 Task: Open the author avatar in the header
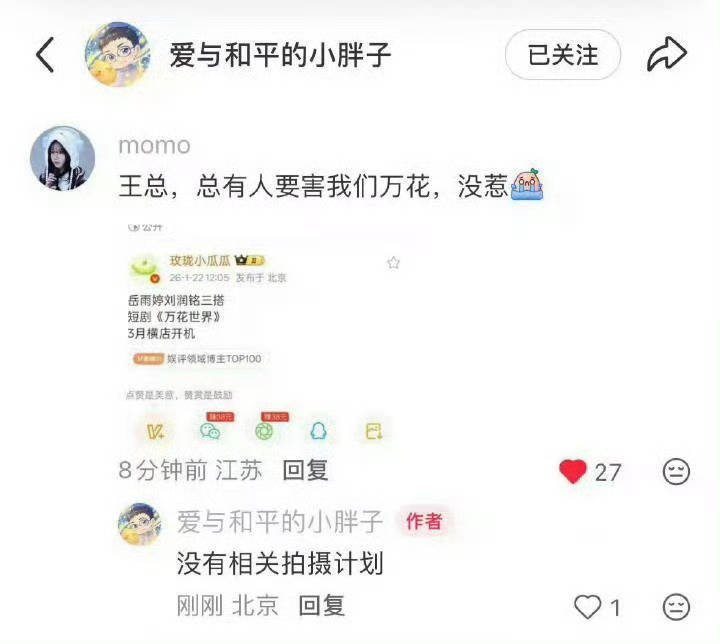click(x=118, y=54)
